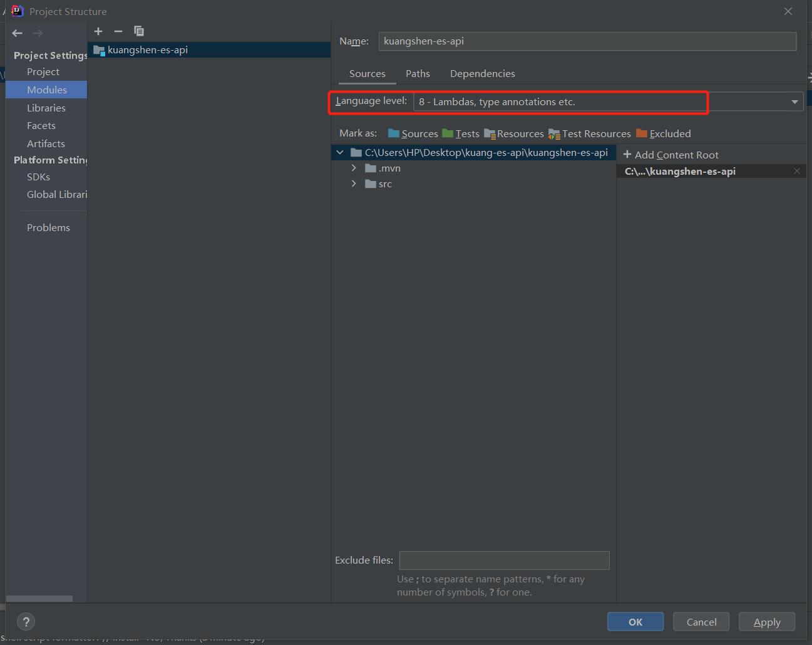Open SDKs platform settings

pyautogui.click(x=38, y=177)
